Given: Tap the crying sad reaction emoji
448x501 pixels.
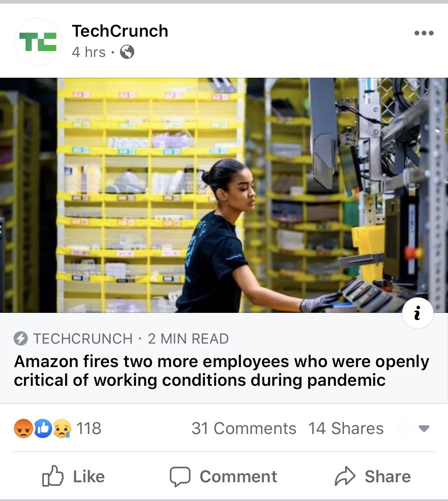Looking at the screenshot, I should tap(62, 428).
